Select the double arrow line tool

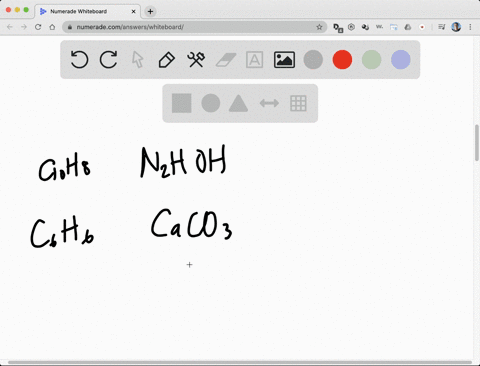click(269, 103)
